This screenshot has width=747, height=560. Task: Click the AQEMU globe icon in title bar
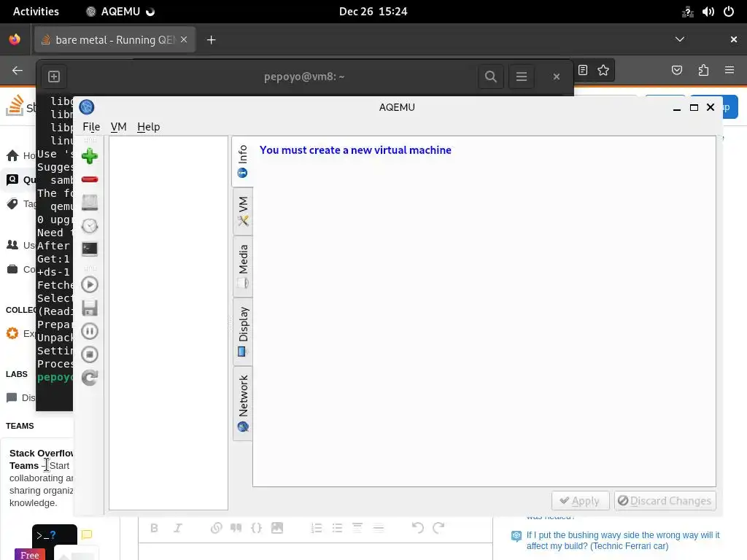[87, 107]
